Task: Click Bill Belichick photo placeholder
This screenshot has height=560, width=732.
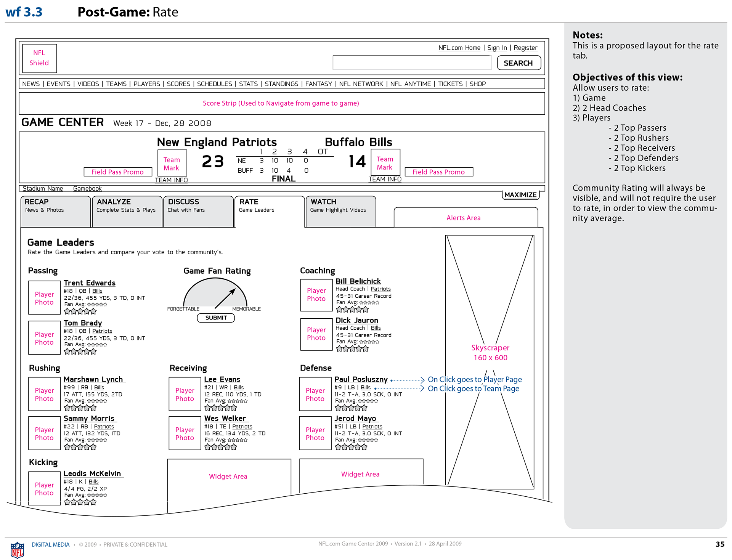Action: 316,294
